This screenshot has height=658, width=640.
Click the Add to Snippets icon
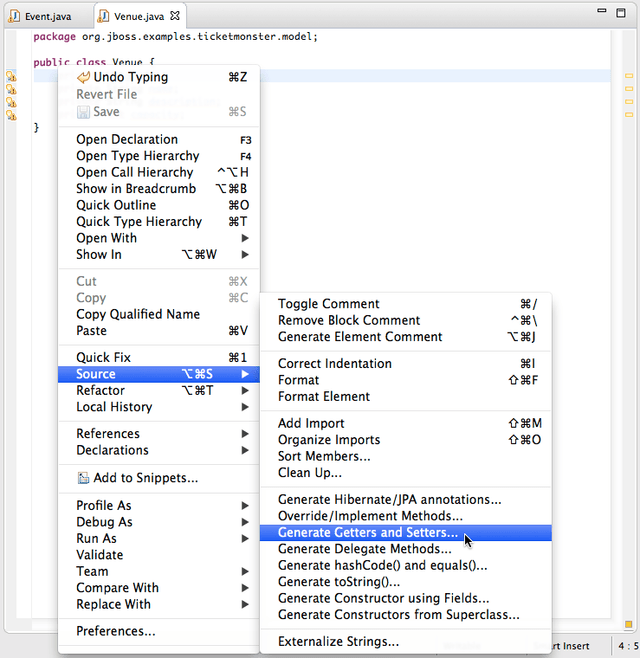point(83,478)
